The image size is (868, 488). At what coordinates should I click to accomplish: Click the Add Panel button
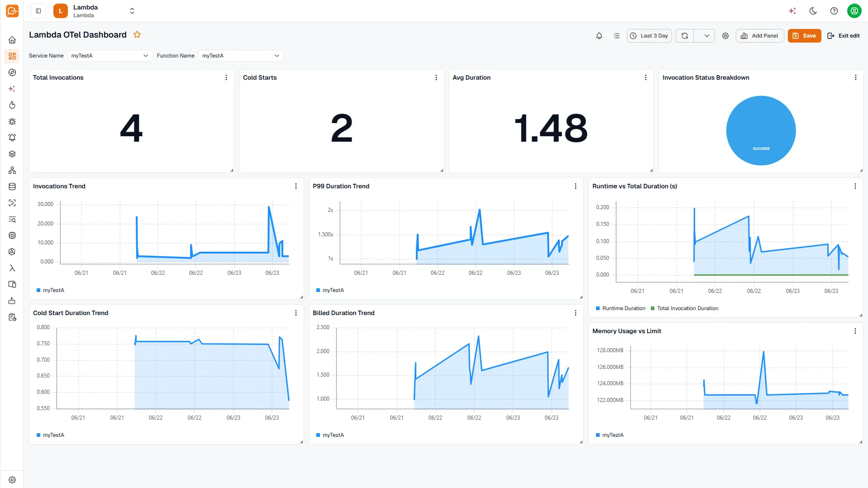760,36
